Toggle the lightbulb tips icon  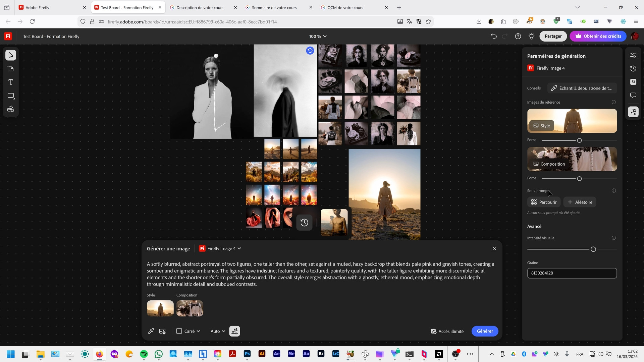tap(531, 36)
